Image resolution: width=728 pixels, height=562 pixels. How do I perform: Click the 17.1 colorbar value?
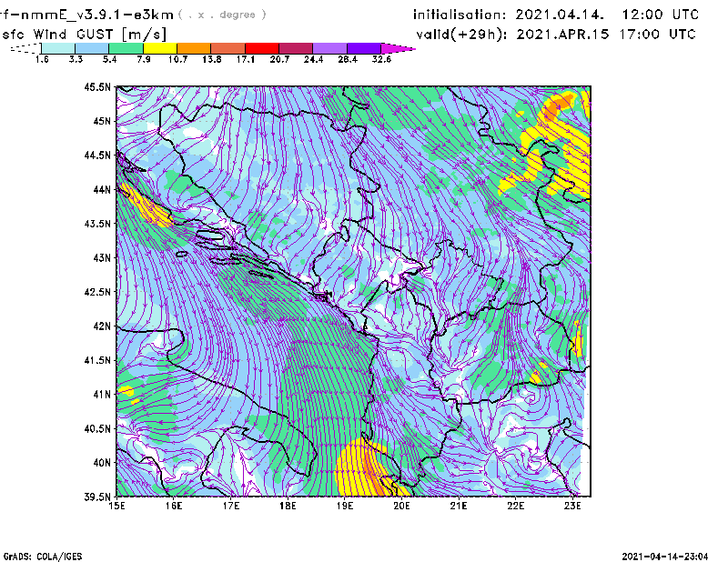tap(246, 59)
